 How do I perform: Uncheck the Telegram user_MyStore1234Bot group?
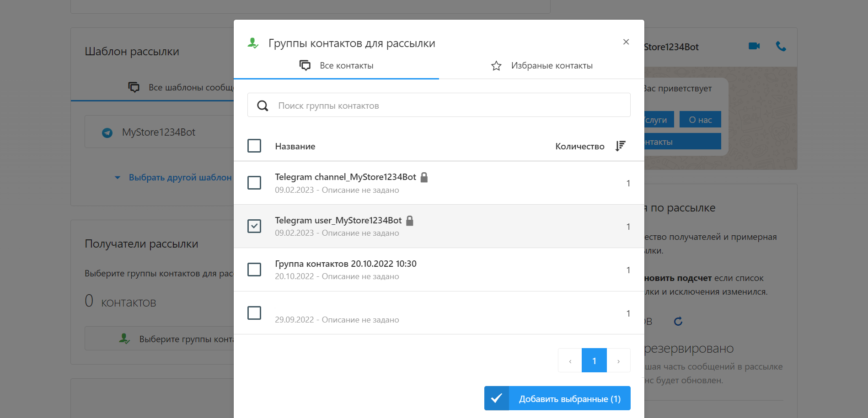(254, 226)
